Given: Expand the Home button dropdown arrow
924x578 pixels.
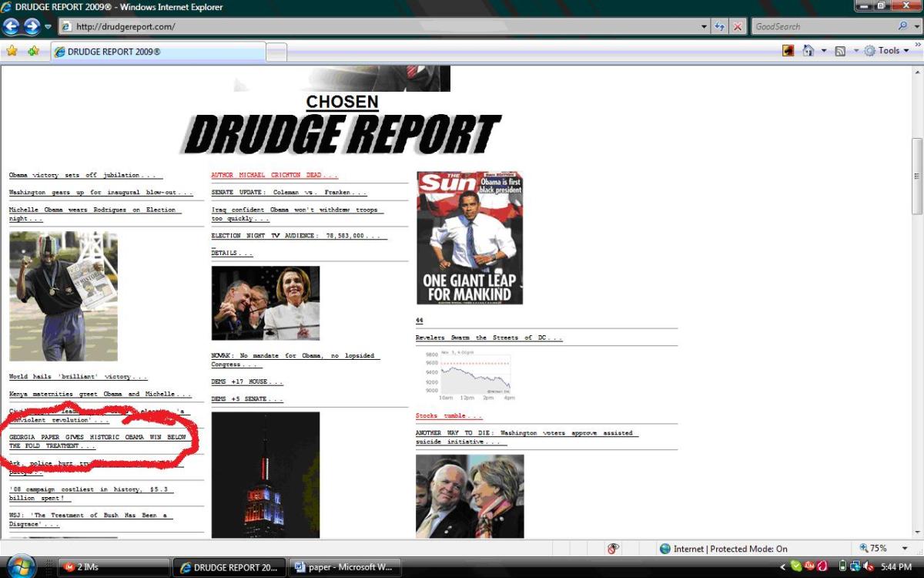Looking at the screenshot, I should point(824,50).
